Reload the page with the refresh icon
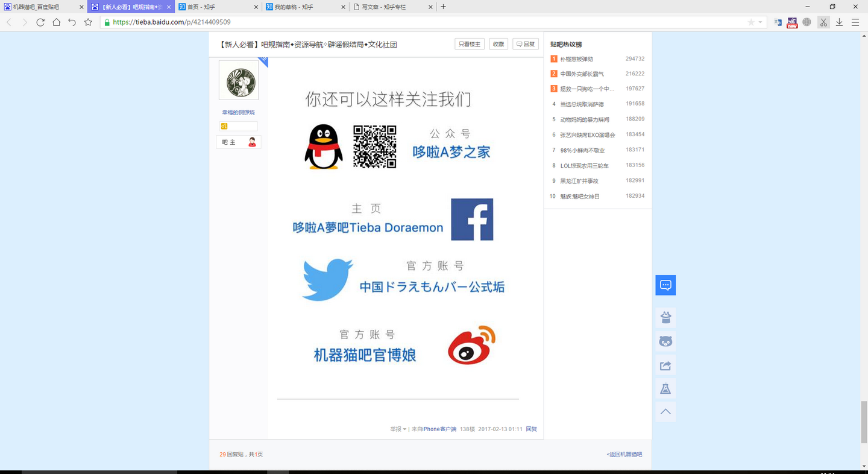Screen dimensions: 868x474 pyautogui.click(x=40, y=22)
